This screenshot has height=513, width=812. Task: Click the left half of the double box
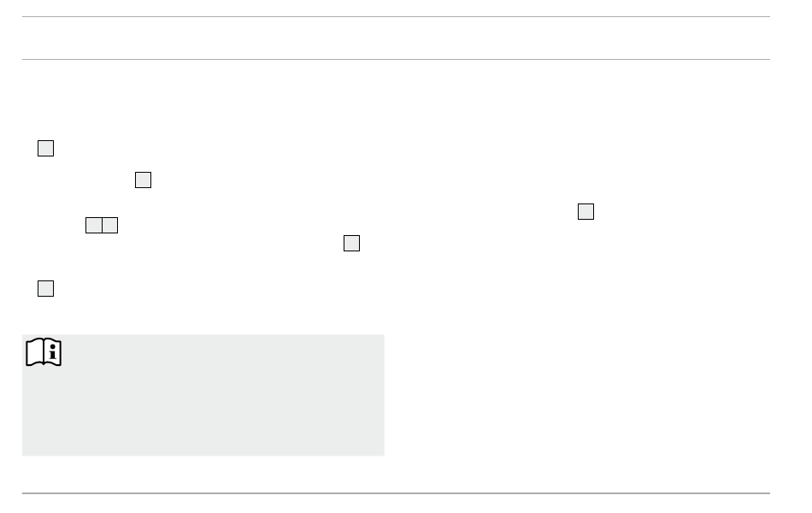pyautogui.click(x=94, y=226)
